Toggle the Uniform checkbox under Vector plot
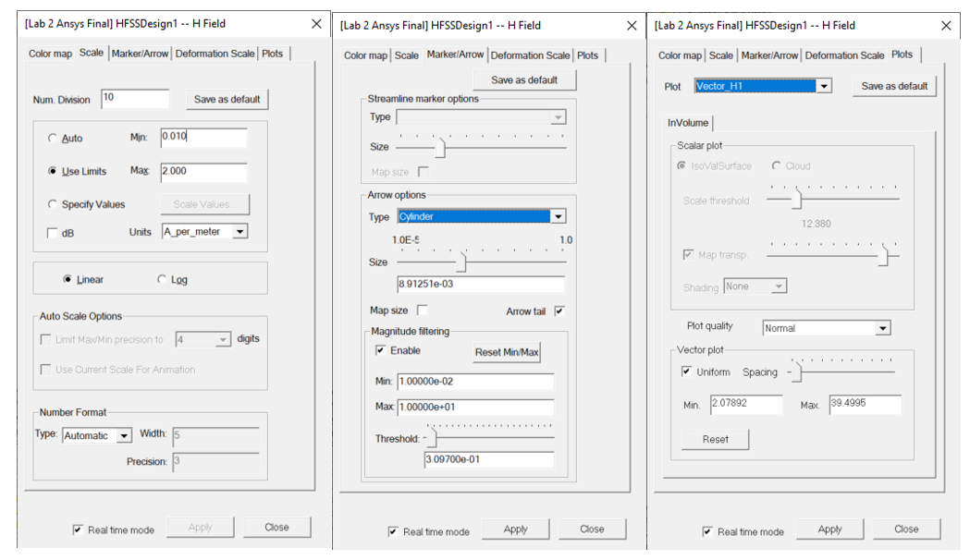The height and width of the screenshot is (560, 970). point(686,371)
